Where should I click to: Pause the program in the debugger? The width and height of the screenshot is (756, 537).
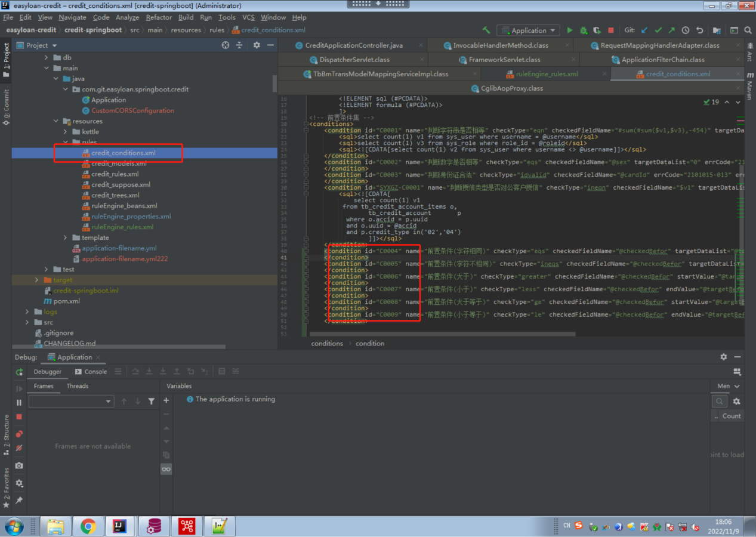[19, 403]
